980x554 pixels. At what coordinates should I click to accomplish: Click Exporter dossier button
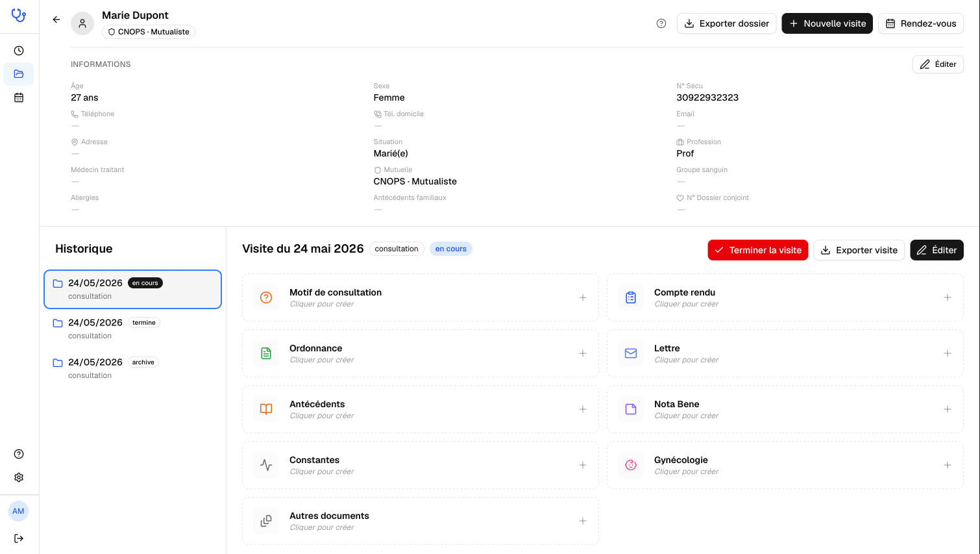[x=727, y=23]
